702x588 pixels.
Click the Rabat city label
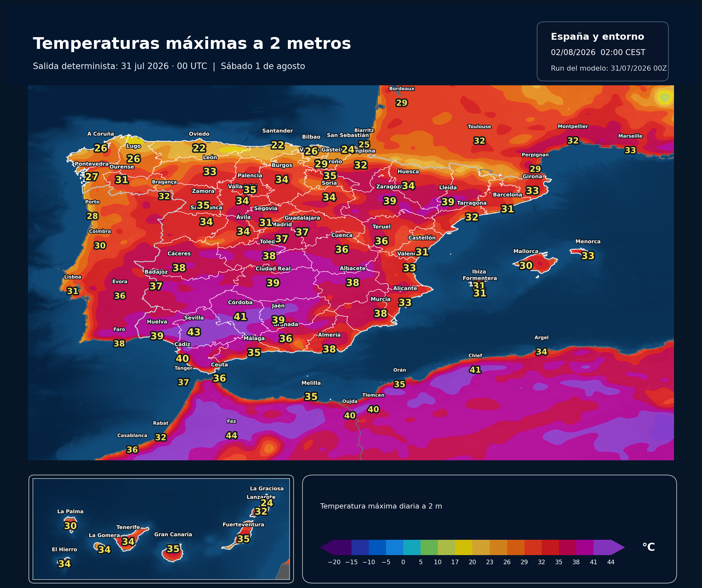[161, 423]
